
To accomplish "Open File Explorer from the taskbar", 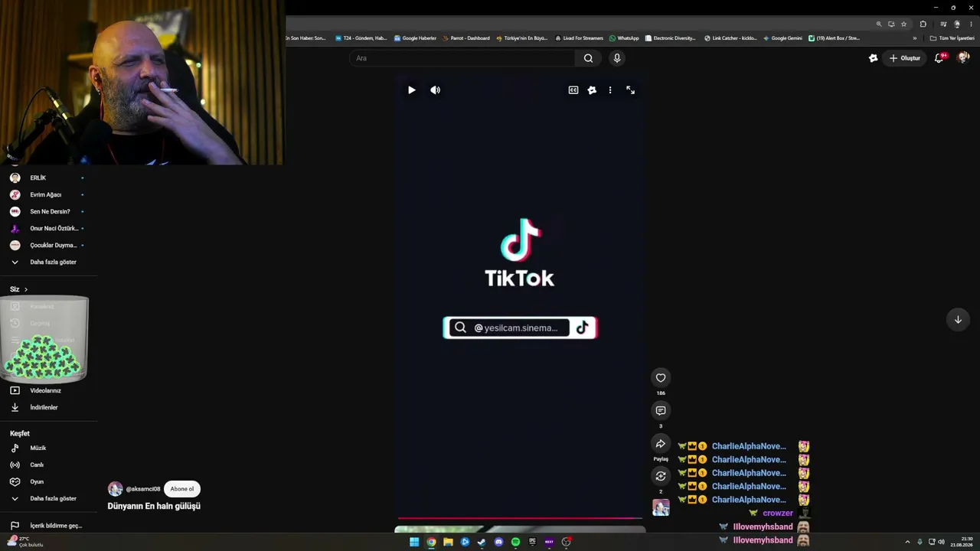I will [448, 542].
